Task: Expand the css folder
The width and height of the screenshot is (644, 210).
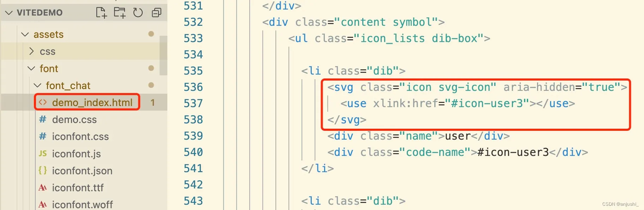Action: (x=31, y=51)
